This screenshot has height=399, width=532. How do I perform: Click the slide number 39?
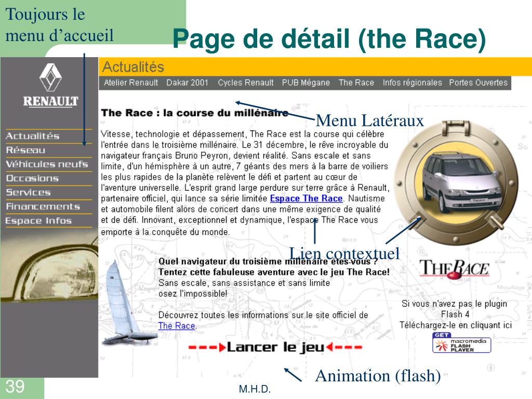pos(15,387)
